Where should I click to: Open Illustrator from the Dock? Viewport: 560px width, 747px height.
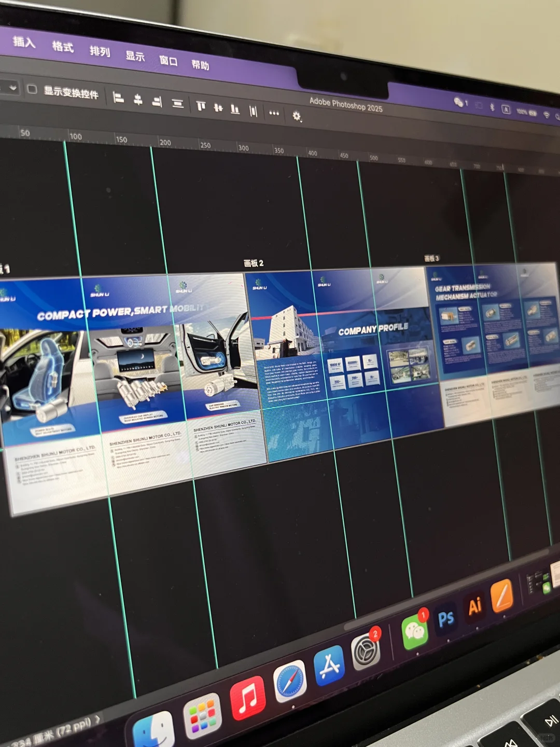(x=475, y=606)
